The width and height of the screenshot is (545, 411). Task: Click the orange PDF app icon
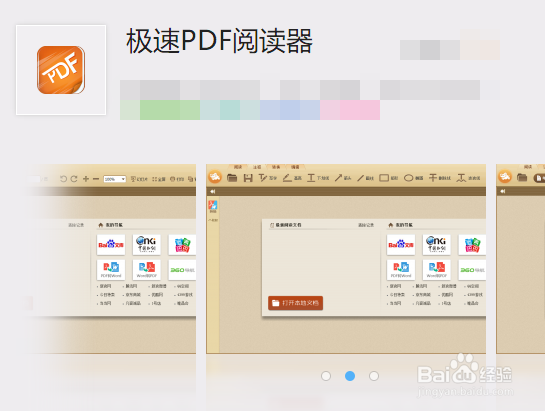61,70
